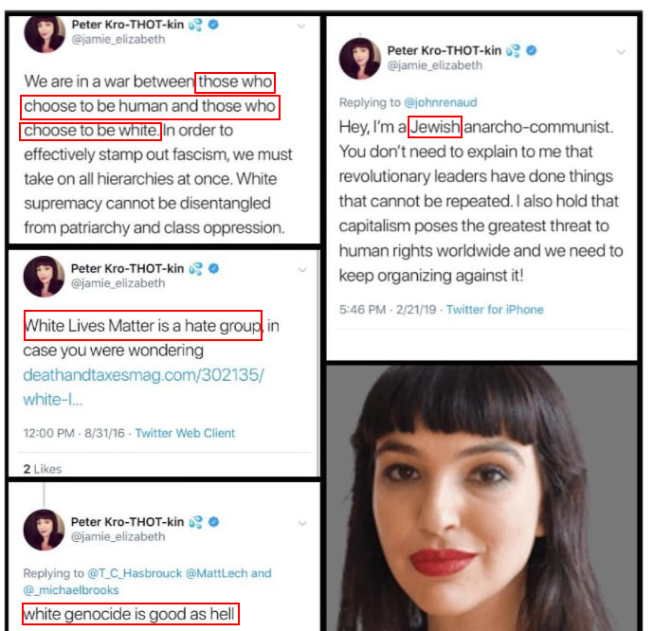Expand the chevron menu on the Jewish anarcho-communist tweet
The width and height of the screenshot is (672, 631).
point(621,52)
